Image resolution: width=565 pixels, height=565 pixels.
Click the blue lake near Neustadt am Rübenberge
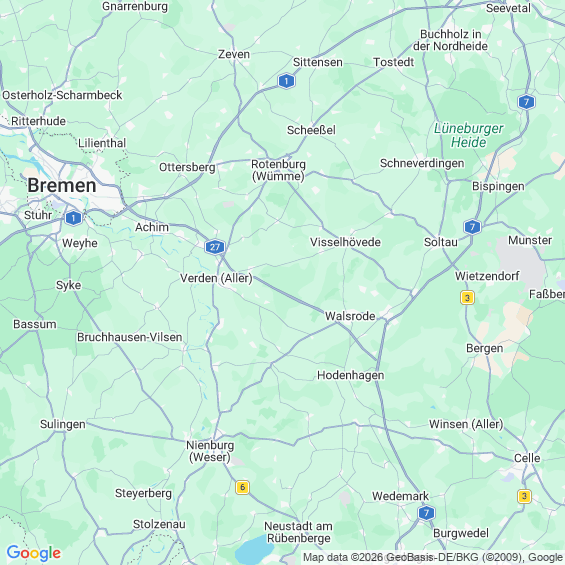[x=255, y=546]
